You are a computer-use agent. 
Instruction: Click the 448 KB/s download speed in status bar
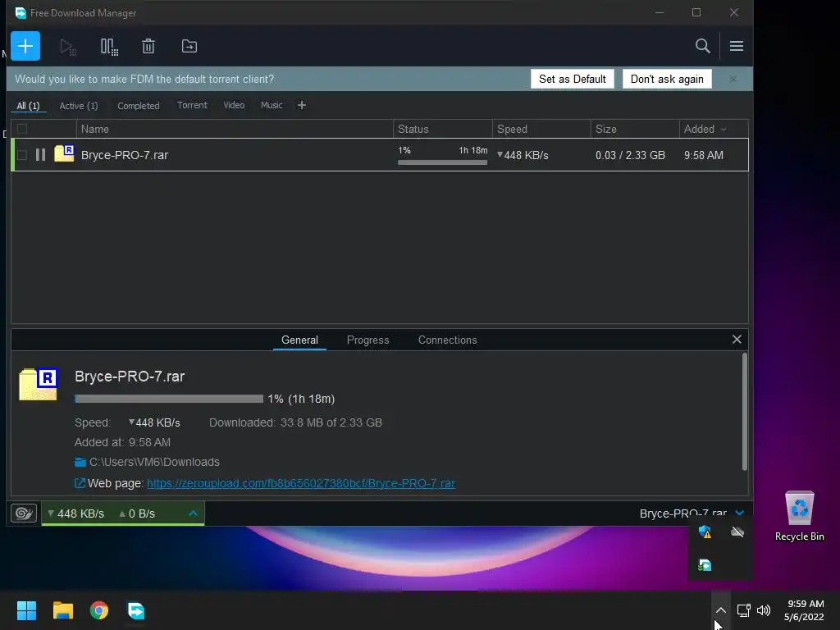click(x=76, y=514)
